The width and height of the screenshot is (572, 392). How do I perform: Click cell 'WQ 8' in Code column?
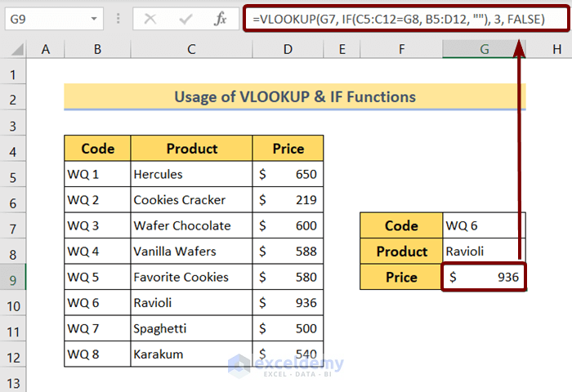(x=97, y=354)
